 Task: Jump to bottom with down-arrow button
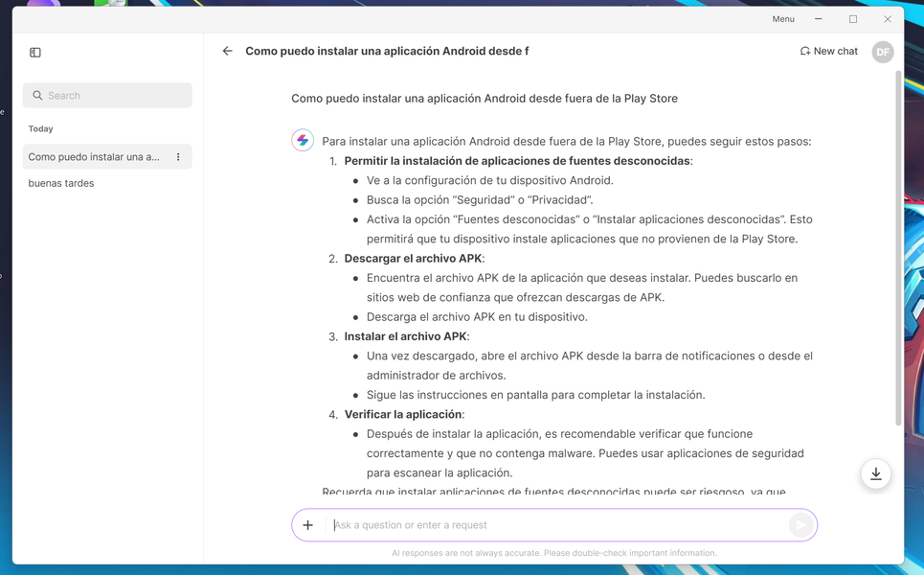click(876, 473)
